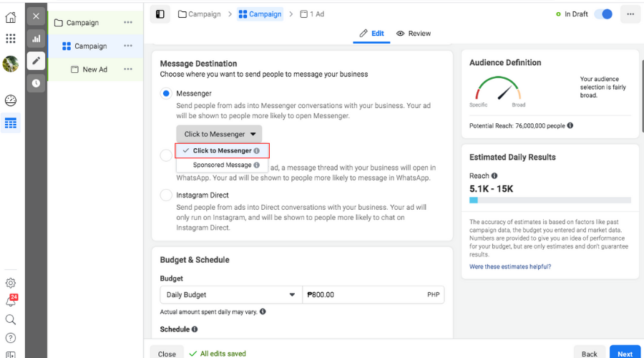Open the performance chart icon
The image size is (644, 358).
pyautogui.click(x=36, y=39)
